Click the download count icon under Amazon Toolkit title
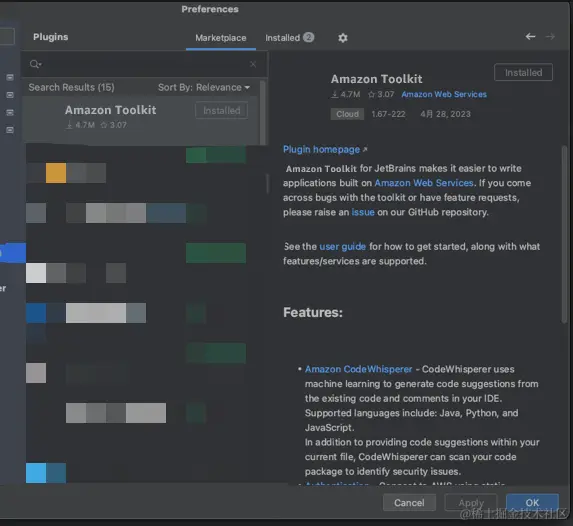This screenshot has width=573, height=526. (x=334, y=94)
